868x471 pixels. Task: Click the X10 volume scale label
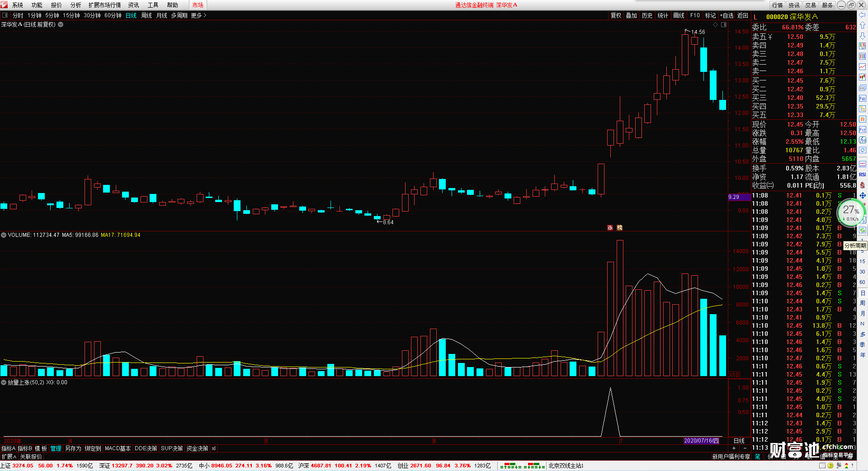tap(734, 375)
